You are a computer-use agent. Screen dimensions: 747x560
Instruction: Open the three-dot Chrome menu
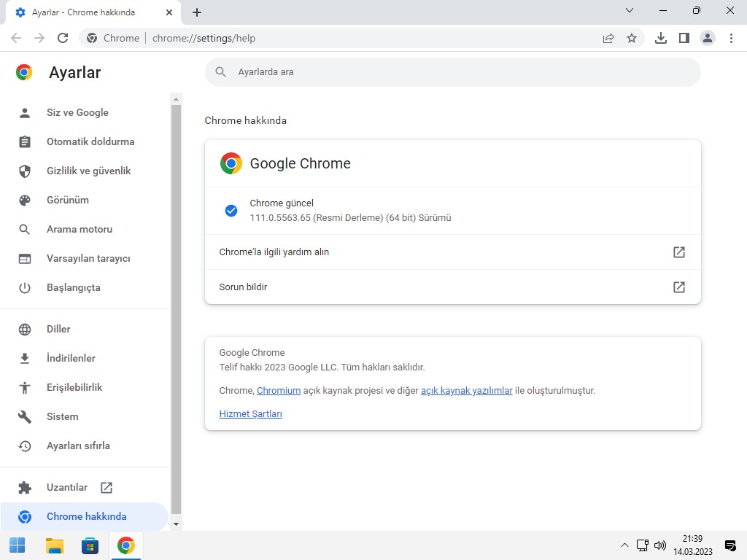click(x=731, y=38)
